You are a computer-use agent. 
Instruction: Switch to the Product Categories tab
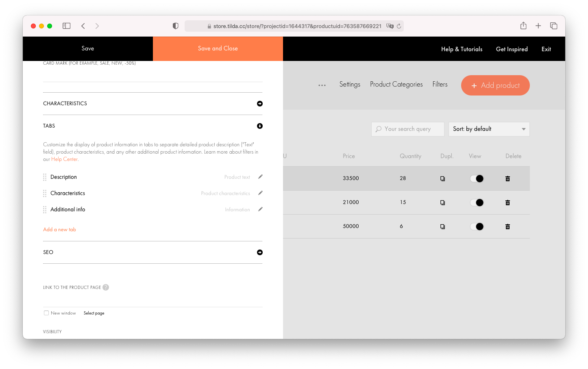396,84
